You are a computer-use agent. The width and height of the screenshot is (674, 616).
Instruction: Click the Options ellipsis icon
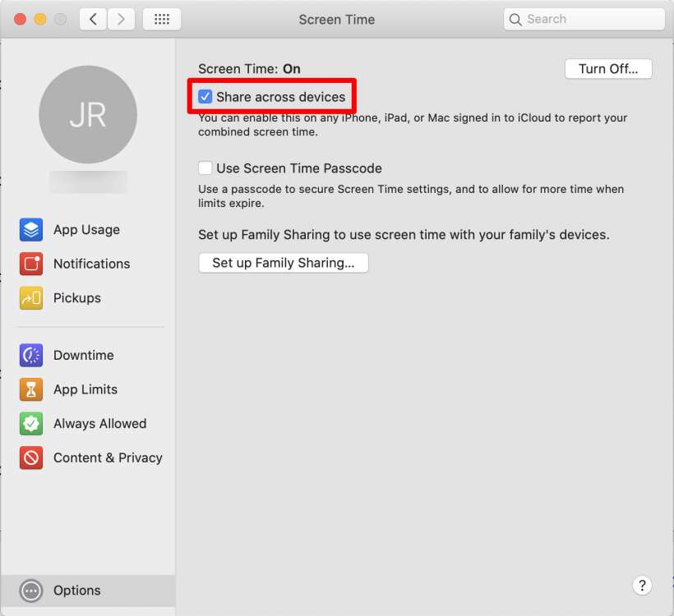pos(31,591)
